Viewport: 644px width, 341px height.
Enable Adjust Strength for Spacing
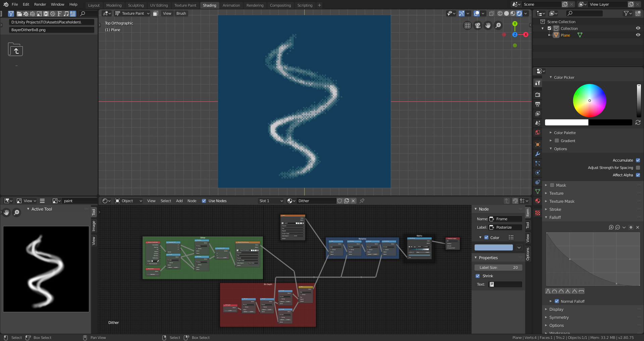tap(638, 168)
